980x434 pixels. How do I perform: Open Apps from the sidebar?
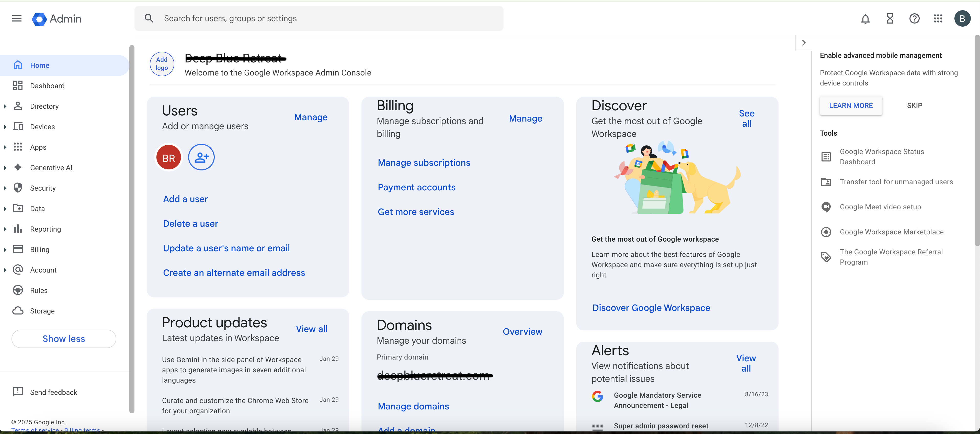click(65, 147)
